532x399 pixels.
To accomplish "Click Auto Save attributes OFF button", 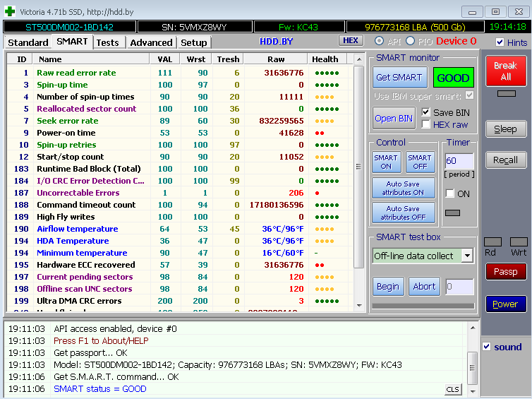I will click(403, 213).
